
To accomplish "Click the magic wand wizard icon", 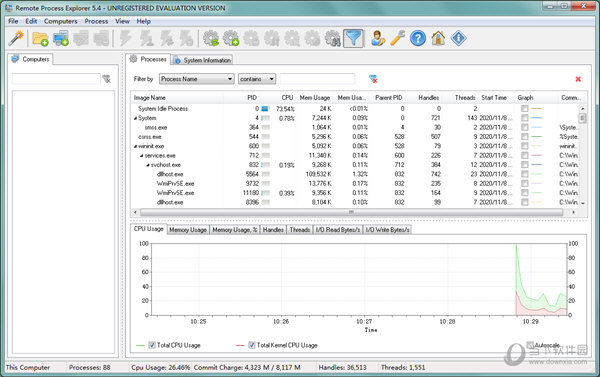I will 16,38.
